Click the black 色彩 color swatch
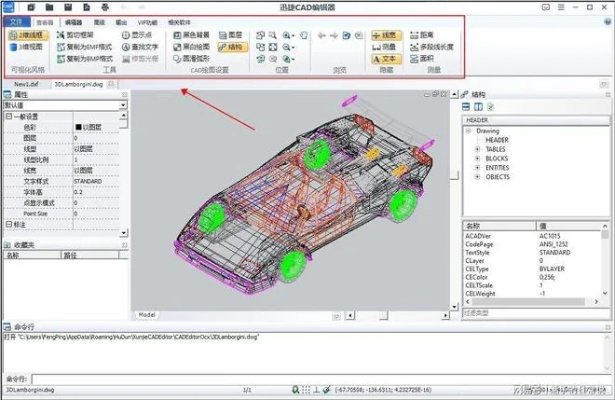Screen dimensions: 615x400 (78, 127)
